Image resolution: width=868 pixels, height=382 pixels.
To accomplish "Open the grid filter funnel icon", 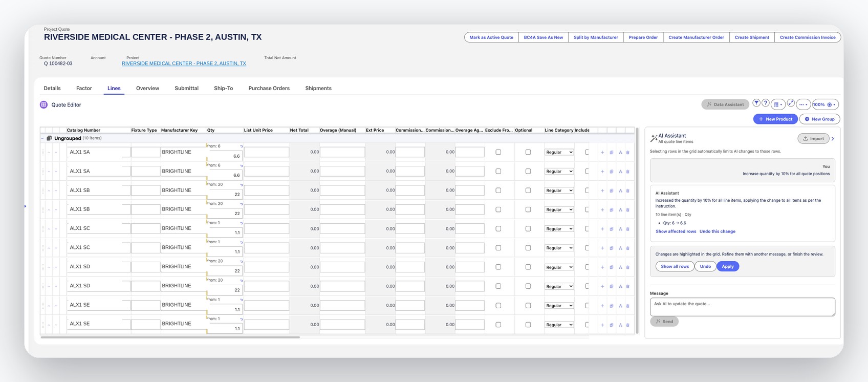I will pyautogui.click(x=756, y=103).
